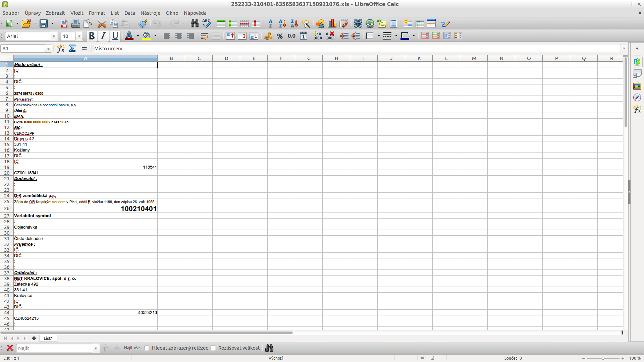Open font color dropdown arrow
Viewport: 644px width, 362px height.
tap(138, 36)
